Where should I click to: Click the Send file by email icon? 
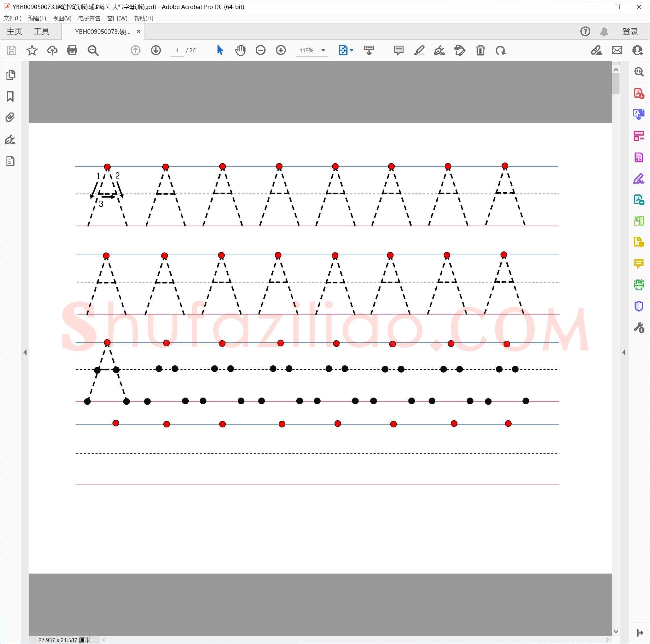click(617, 51)
